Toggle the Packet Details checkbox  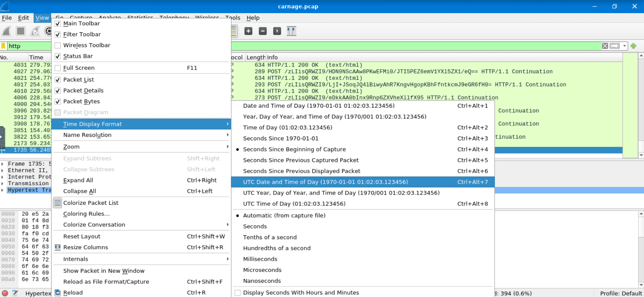click(58, 91)
